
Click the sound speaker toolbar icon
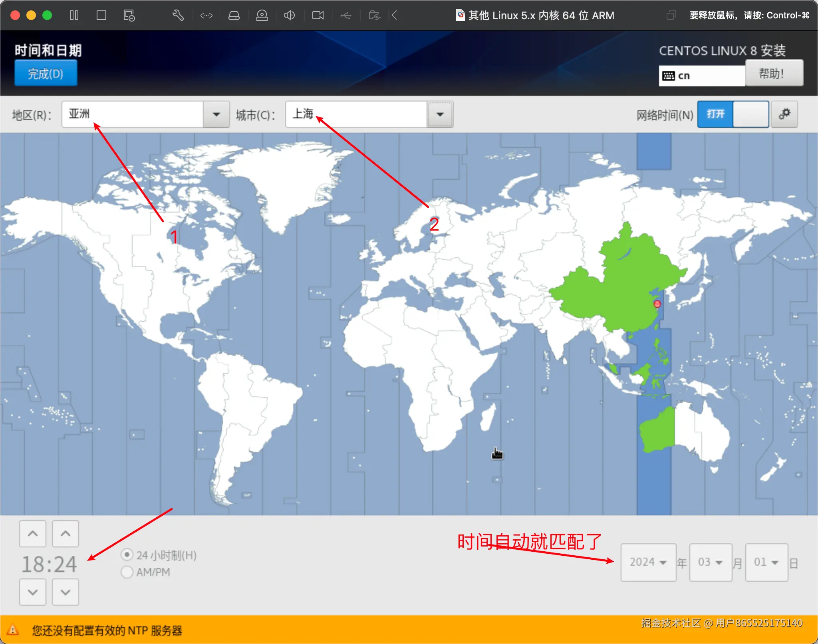point(290,15)
